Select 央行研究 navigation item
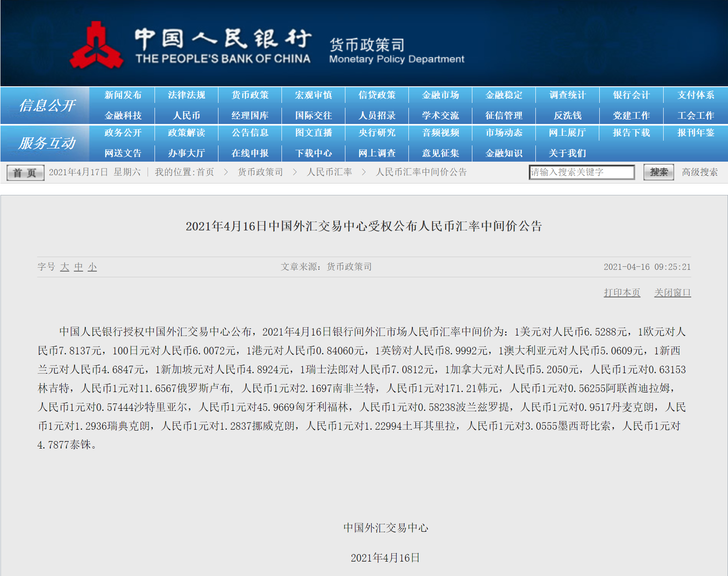The image size is (728, 576). [377, 133]
